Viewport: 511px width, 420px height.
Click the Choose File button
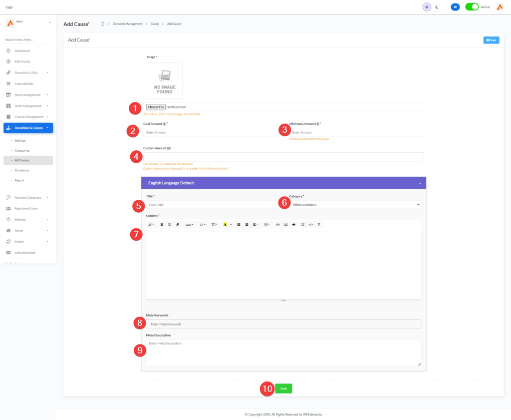156,107
